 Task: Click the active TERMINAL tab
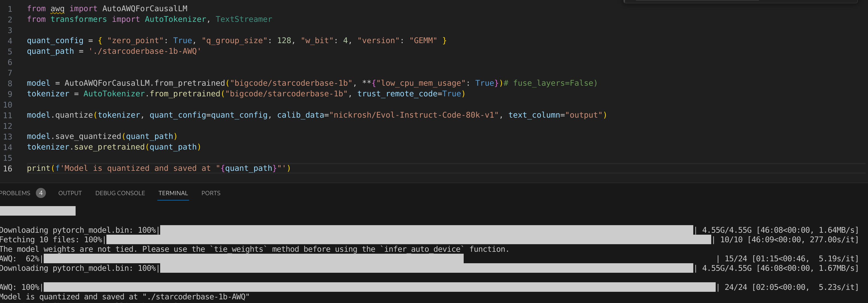(173, 193)
